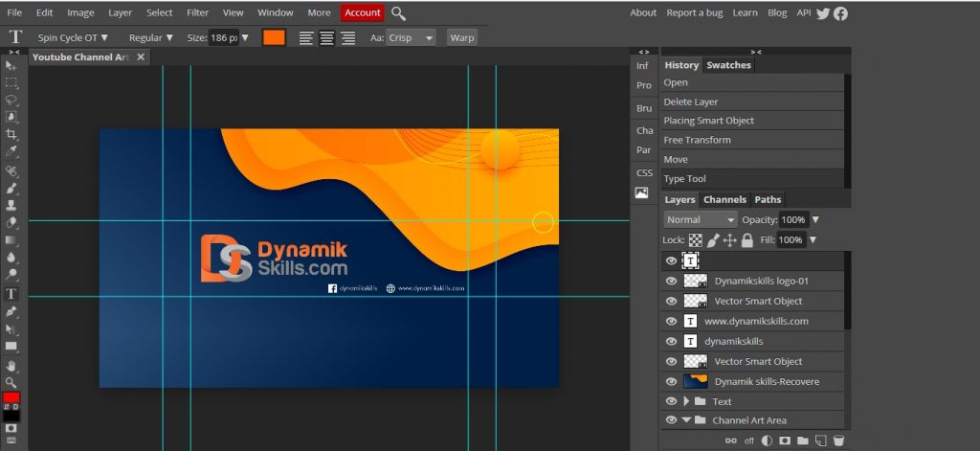Open the image panel icon below CSS
980x451 pixels.
[x=641, y=192]
